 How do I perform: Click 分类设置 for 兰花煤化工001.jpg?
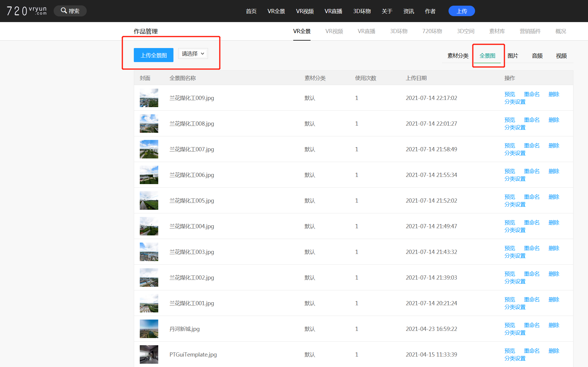(515, 307)
